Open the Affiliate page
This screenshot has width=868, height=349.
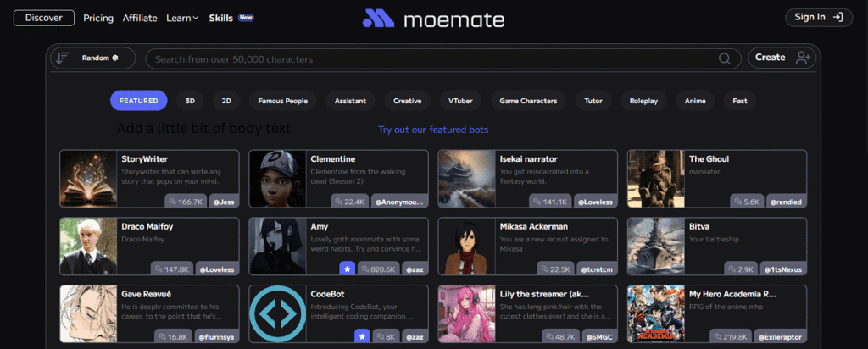coord(140,19)
